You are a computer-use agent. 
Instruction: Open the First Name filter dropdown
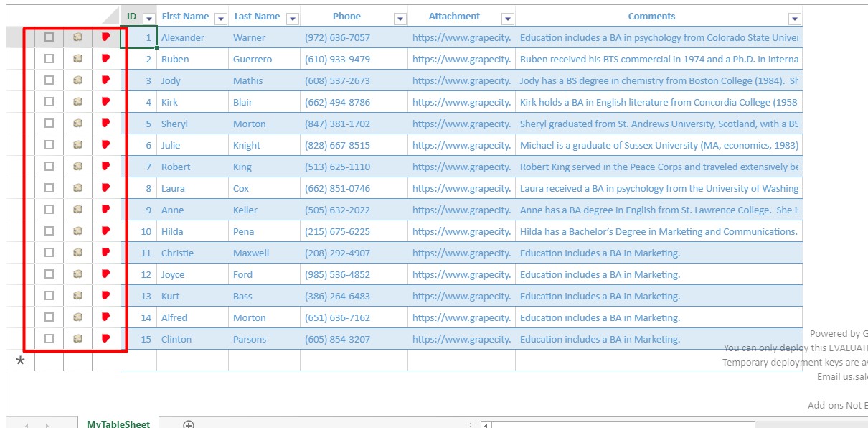coord(221,17)
